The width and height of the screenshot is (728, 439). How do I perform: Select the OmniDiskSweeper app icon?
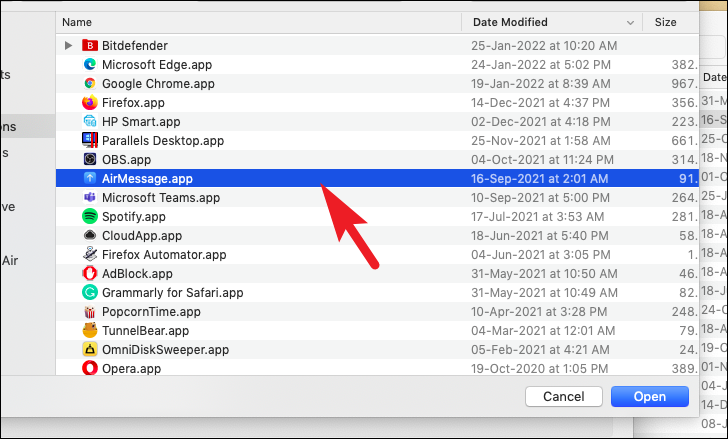tap(90, 349)
